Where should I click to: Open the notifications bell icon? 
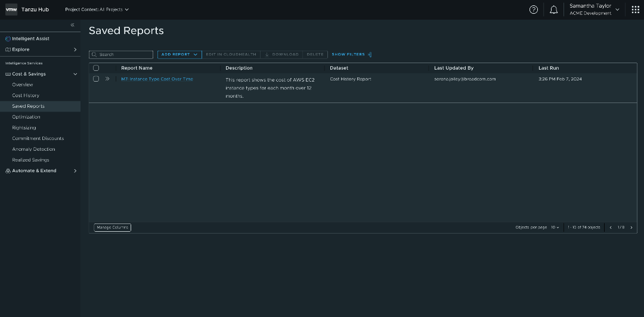(553, 10)
